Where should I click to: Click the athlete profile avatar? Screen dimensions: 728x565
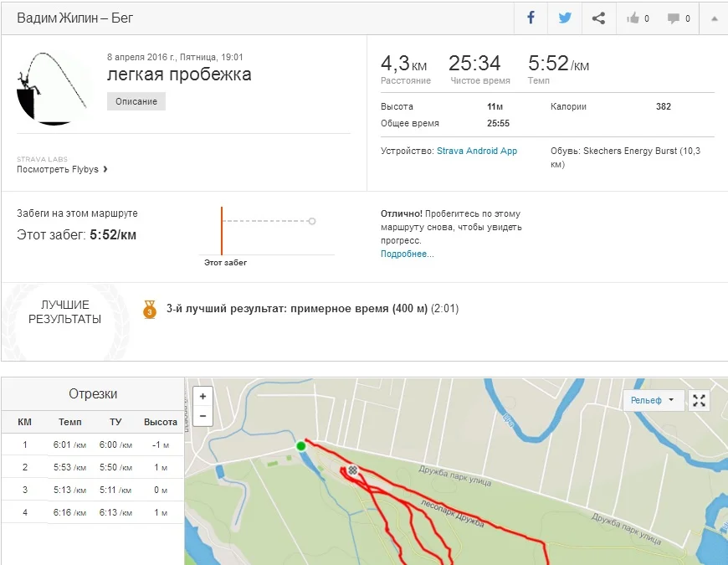(53, 88)
